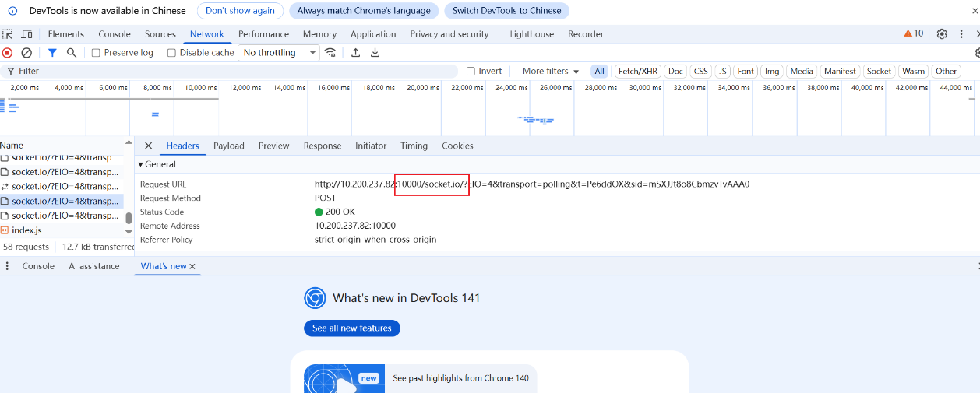Enable the Preserve log checkbox
Viewport: 980px width, 393px height.
pyautogui.click(x=96, y=53)
